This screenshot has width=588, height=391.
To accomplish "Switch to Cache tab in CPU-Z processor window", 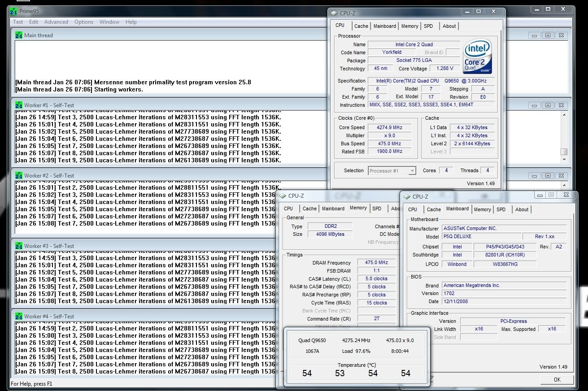I will (361, 26).
